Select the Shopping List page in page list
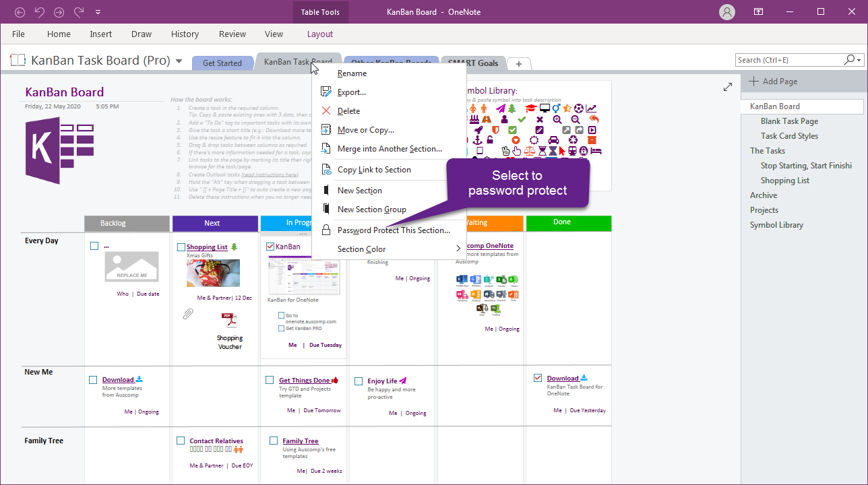Image resolution: width=868 pixels, height=485 pixels. click(785, 181)
